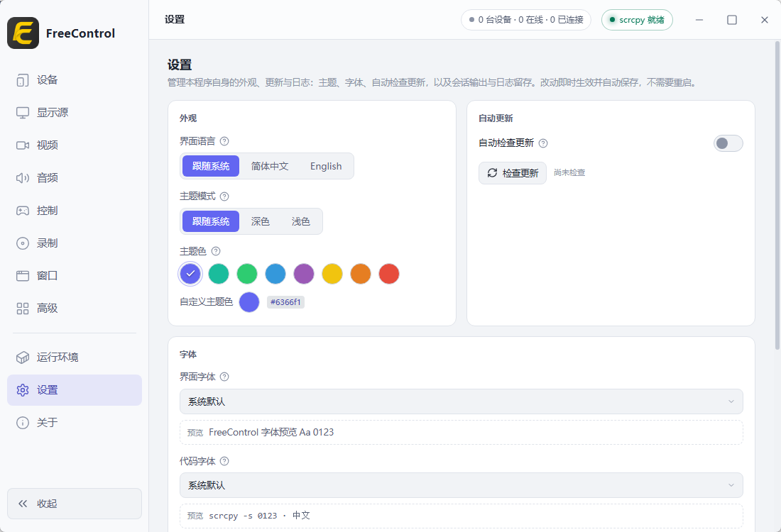Click the 尚未检查 status text
781x532 pixels.
569,172
